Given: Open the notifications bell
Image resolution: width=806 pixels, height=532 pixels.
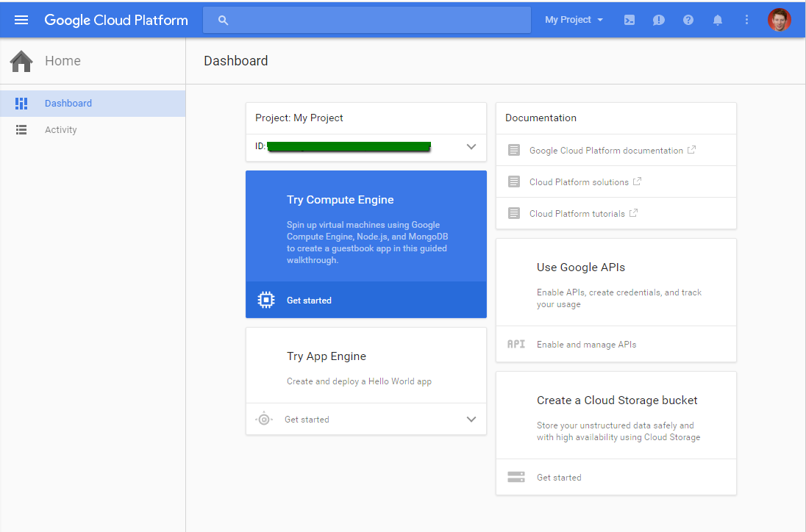Looking at the screenshot, I should point(718,20).
